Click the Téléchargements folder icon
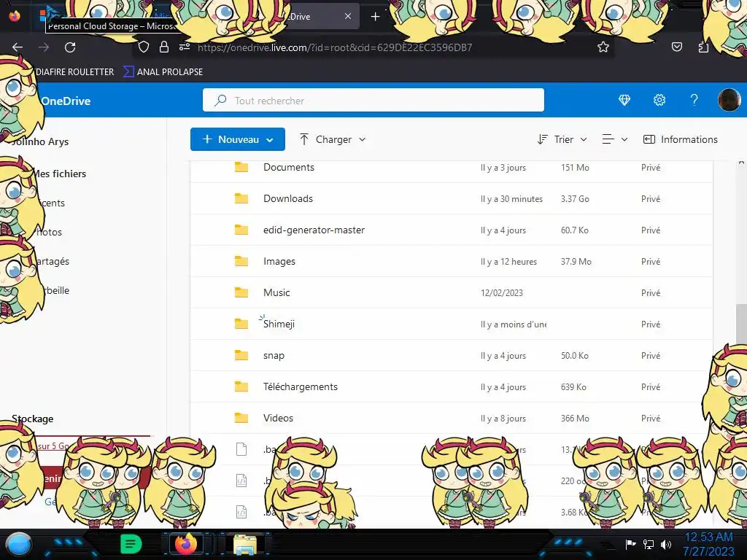This screenshot has width=747, height=560. (241, 386)
